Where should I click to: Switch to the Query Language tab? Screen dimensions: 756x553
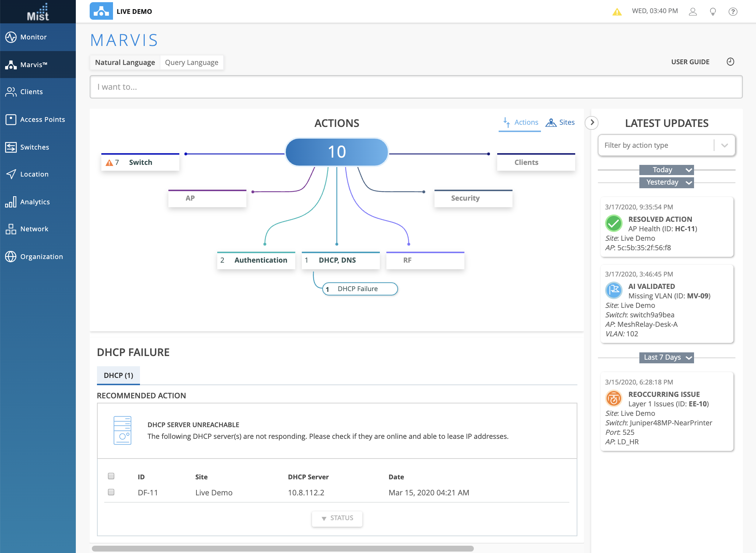pos(191,62)
